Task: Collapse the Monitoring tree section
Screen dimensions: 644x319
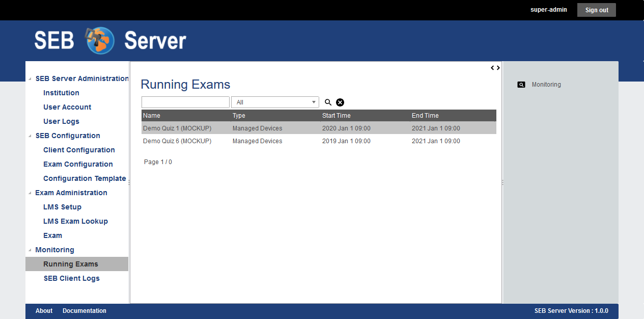Action: [30, 250]
